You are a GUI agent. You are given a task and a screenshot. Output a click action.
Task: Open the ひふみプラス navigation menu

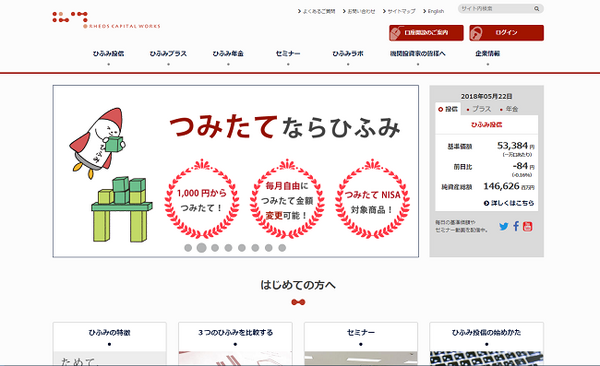pos(168,54)
